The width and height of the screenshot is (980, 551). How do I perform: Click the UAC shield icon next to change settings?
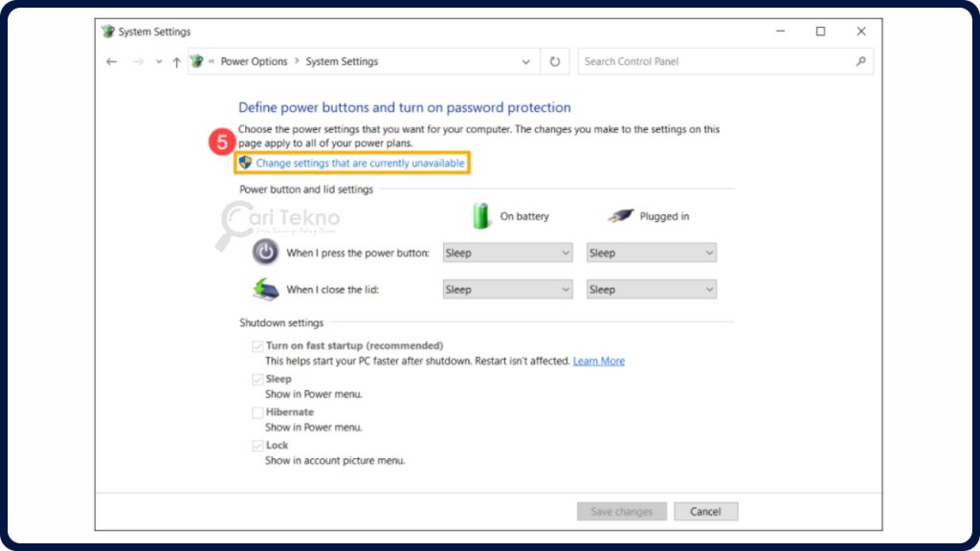pyautogui.click(x=246, y=163)
